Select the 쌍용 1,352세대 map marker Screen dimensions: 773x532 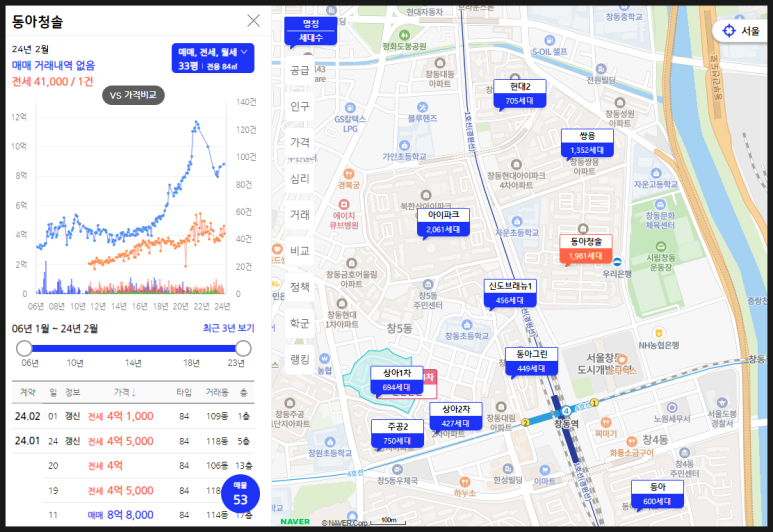[587, 143]
